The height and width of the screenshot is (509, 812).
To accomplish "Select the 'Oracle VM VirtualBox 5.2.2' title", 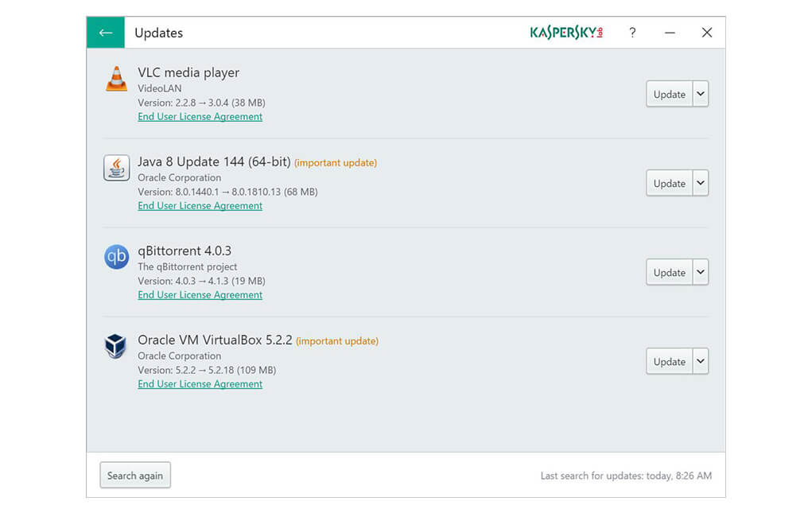I will click(x=215, y=340).
